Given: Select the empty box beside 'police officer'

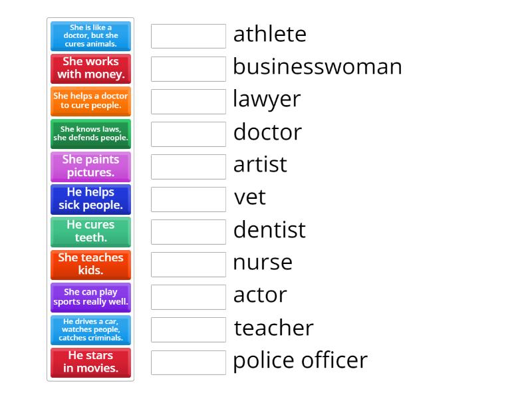Looking at the screenshot, I should (x=188, y=362).
